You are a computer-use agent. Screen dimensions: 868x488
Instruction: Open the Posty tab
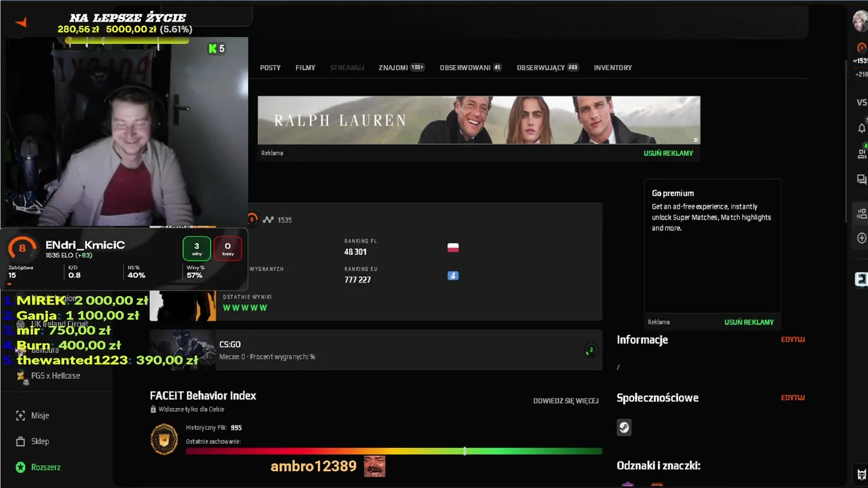tap(270, 68)
